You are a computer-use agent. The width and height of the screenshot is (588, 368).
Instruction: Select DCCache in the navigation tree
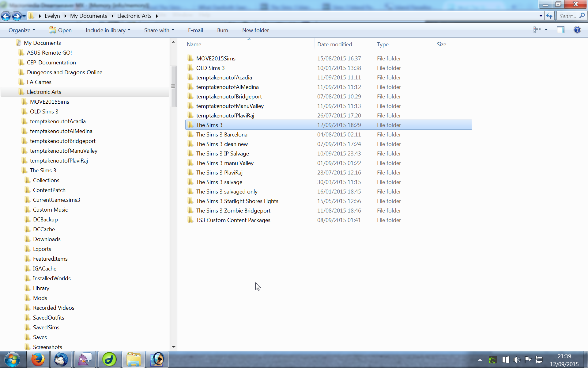tap(44, 229)
